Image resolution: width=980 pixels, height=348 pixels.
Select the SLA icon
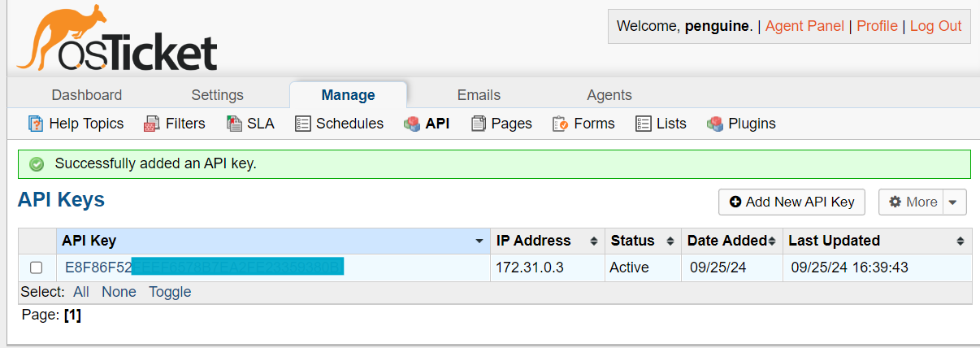(x=234, y=124)
